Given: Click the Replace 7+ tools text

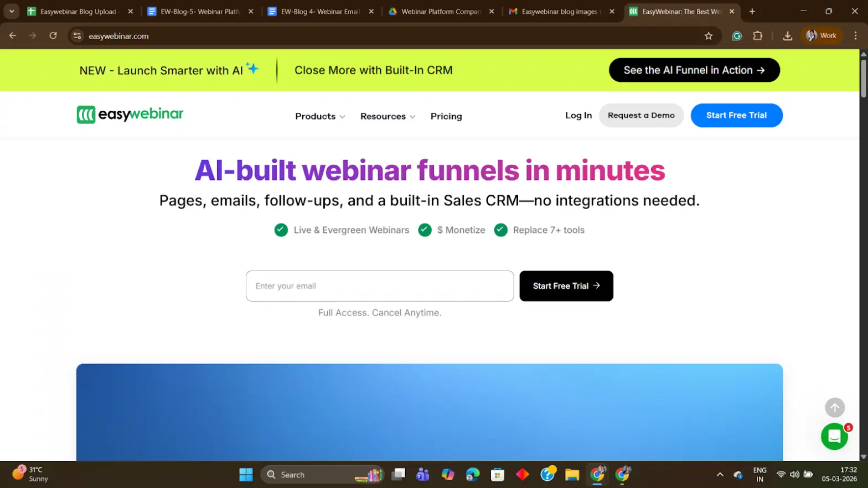Looking at the screenshot, I should 549,230.
